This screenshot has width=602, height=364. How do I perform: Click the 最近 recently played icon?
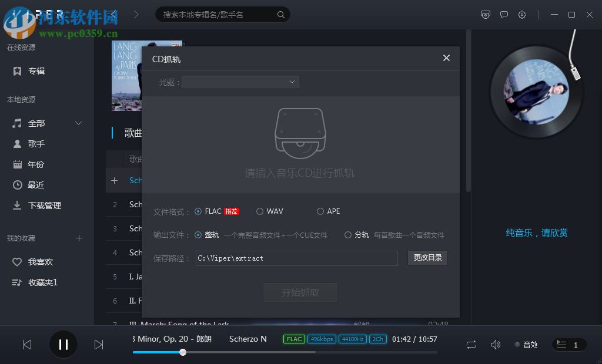(18, 184)
